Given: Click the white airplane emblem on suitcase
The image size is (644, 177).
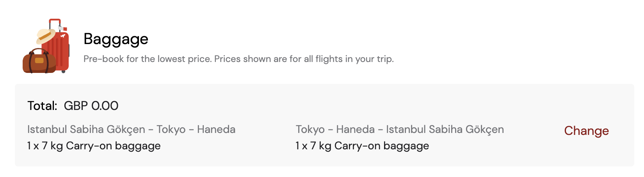Looking at the screenshot, I should coord(63,36).
